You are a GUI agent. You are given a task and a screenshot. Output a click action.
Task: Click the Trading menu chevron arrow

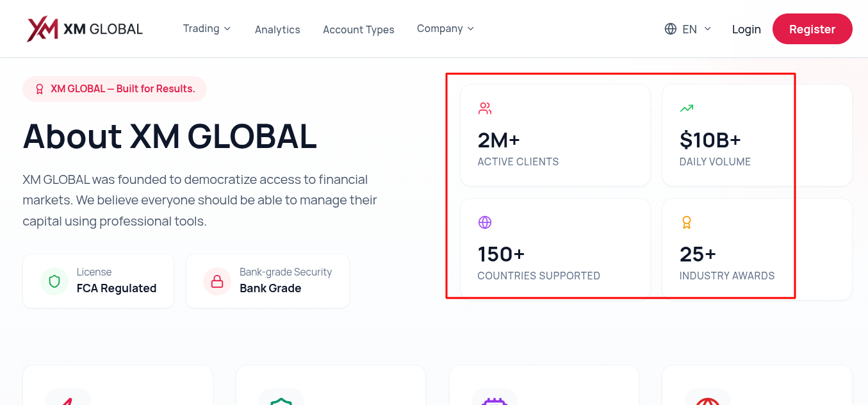[227, 29]
